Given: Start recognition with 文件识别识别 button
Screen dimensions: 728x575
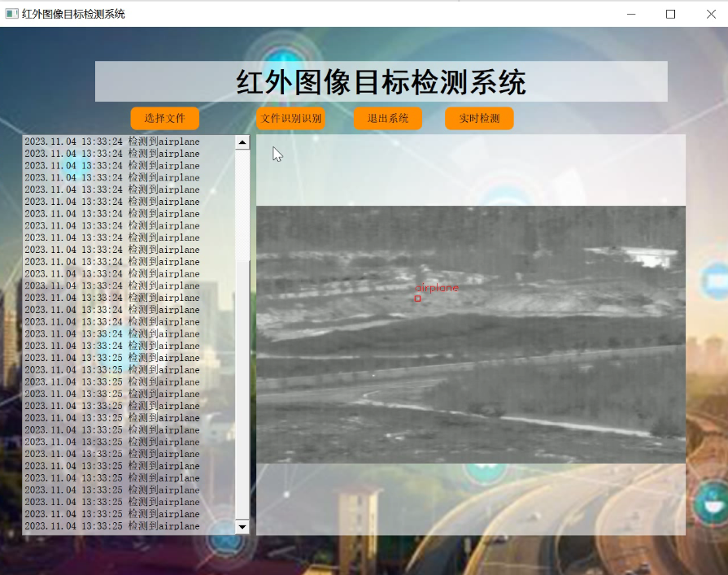Looking at the screenshot, I should (290, 119).
